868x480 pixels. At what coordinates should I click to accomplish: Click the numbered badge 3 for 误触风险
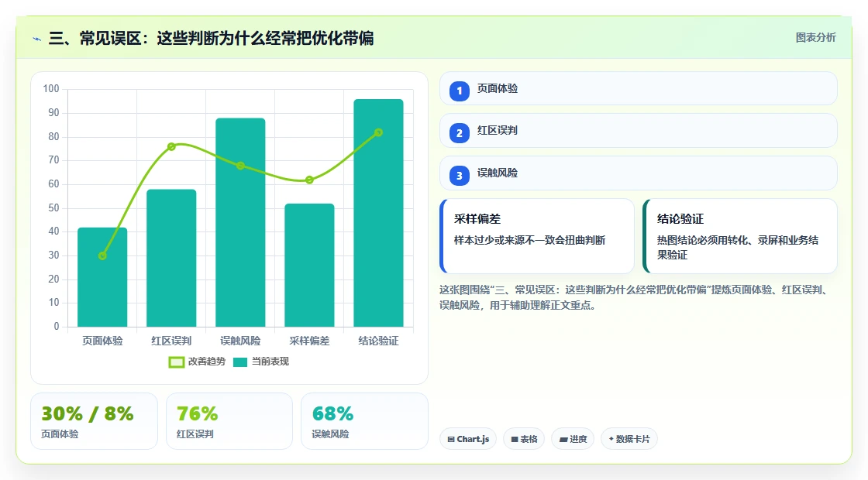[x=459, y=175]
